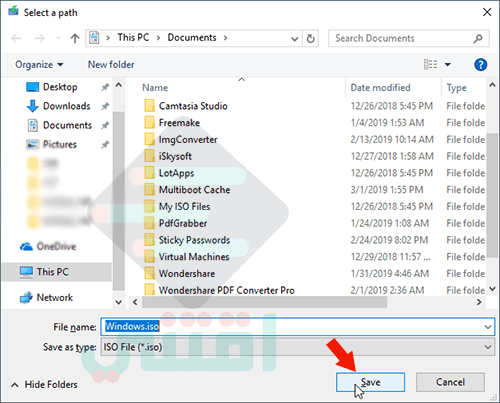This screenshot has width=500, height=403.
Task: Expand the address bar history dropdown
Action: pos(294,39)
